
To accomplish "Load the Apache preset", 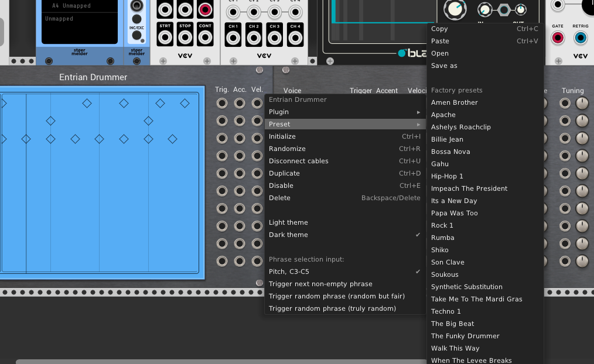I will tap(485, 115).
